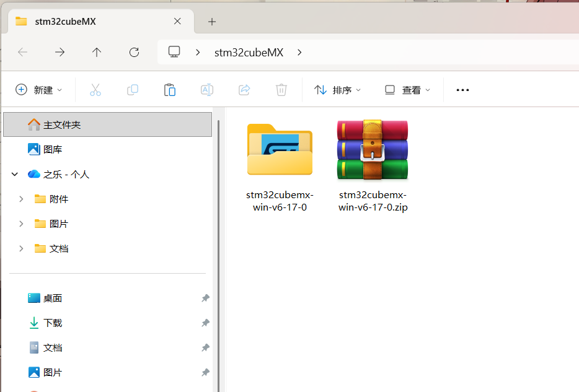Open the 新建 (New) dropdown
The image size is (579, 392).
(x=39, y=90)
